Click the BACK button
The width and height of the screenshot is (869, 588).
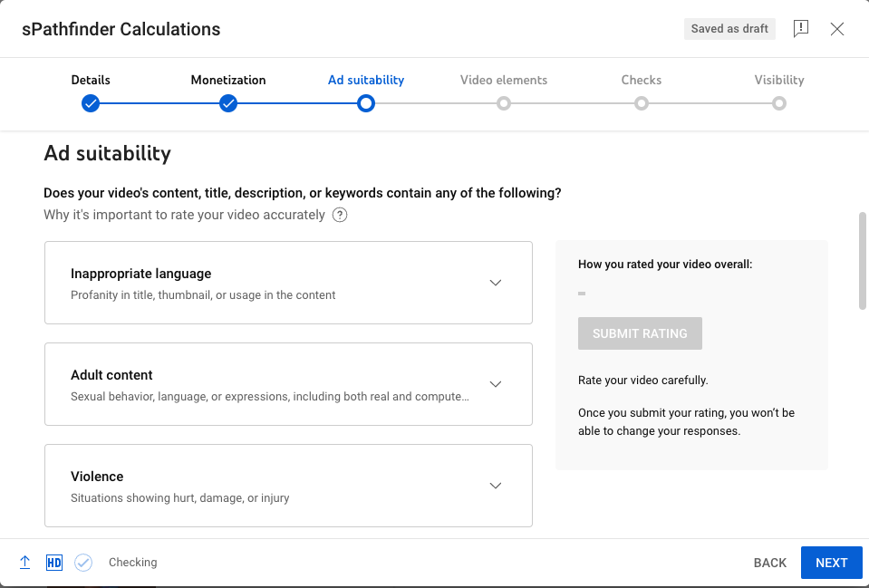pos(770,563)
